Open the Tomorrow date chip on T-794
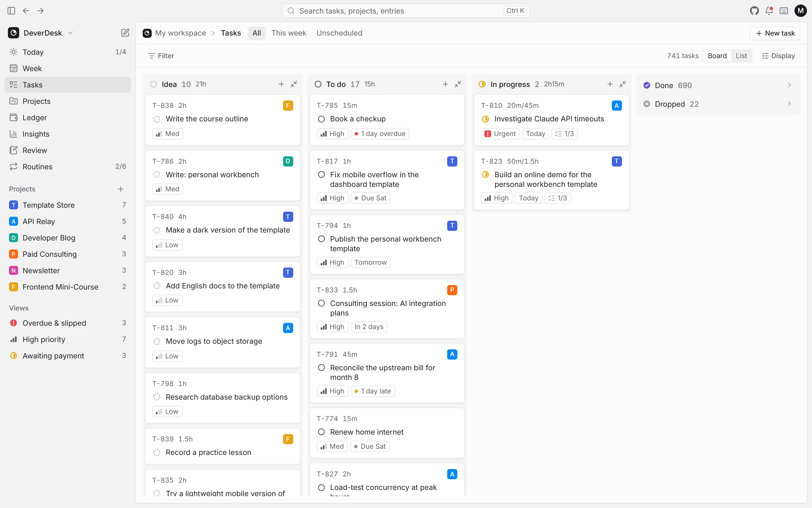Image resolution: width=812 pixels, height=508 pixels. pos(370,262)
